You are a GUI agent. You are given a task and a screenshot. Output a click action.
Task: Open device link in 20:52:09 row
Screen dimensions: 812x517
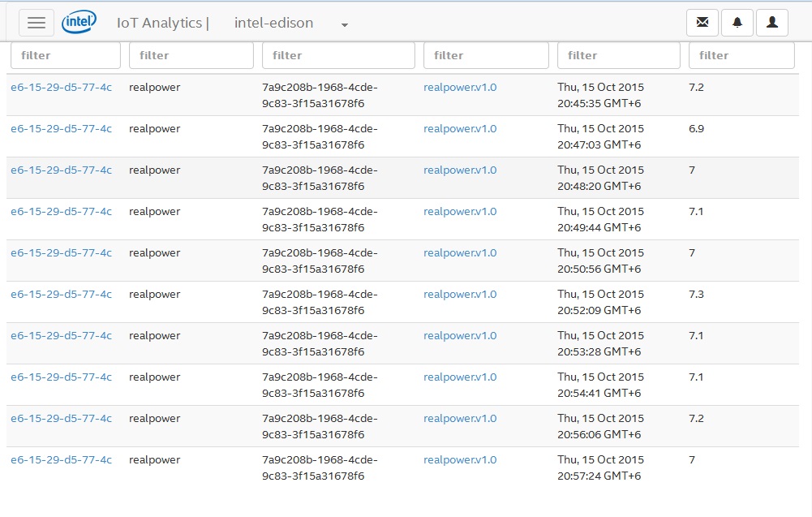tap(61, 295)
